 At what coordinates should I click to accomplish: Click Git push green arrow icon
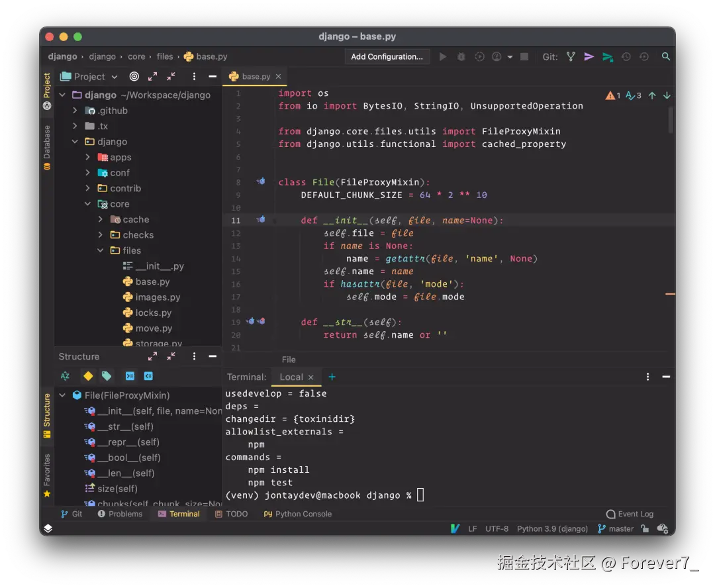(607, 57)
